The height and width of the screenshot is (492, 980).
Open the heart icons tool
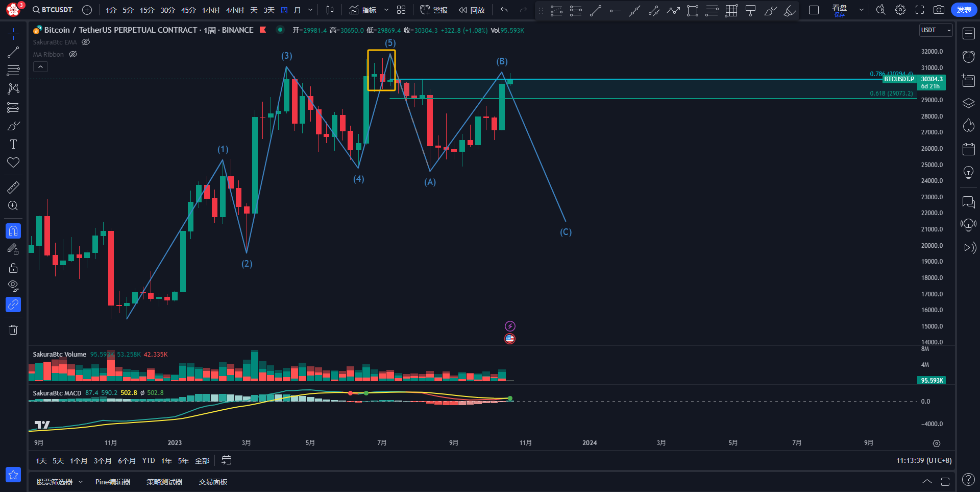pos(13,162)
